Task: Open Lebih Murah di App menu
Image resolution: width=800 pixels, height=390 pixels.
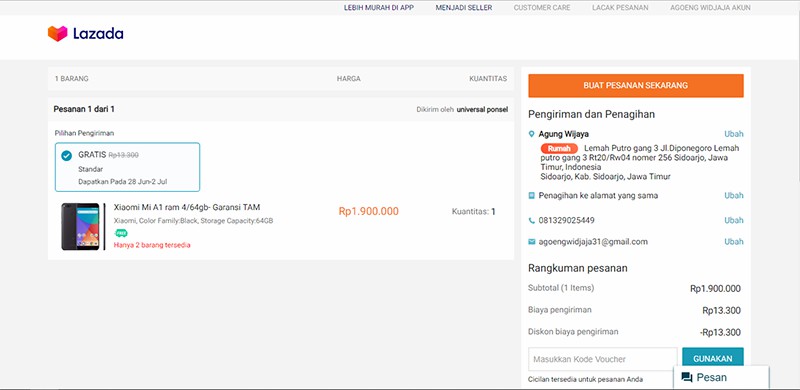Action: pyautogui.click(x=379, y=8)
